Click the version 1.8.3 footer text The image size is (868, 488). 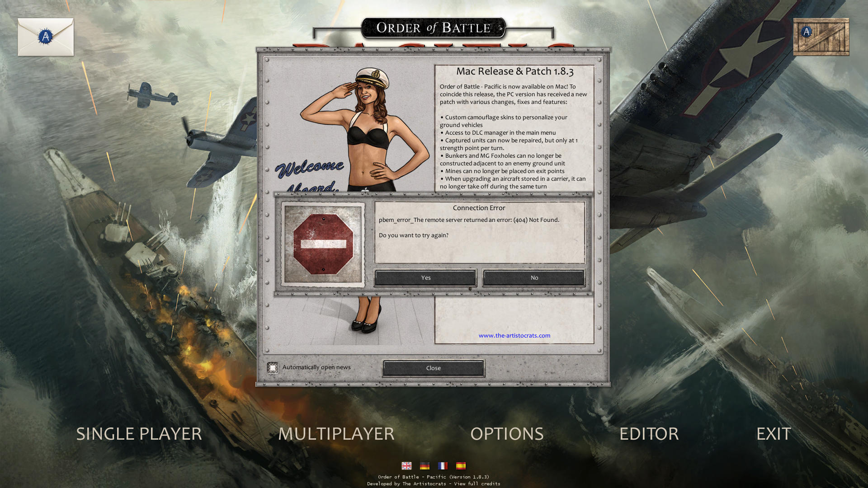(433, 477)
